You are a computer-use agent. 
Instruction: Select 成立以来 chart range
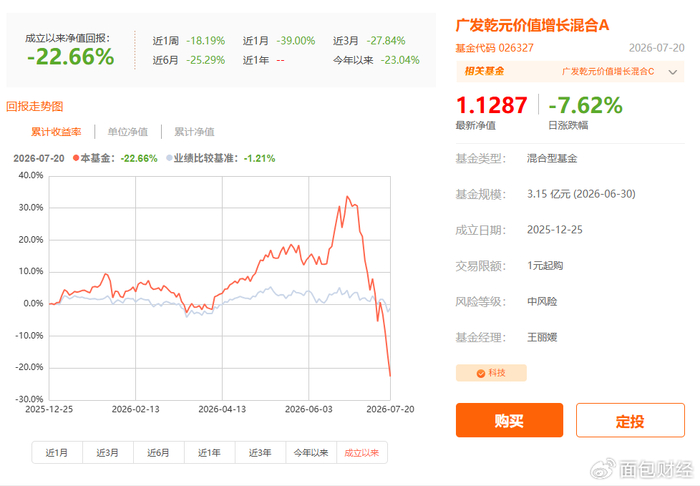(362, 453)
